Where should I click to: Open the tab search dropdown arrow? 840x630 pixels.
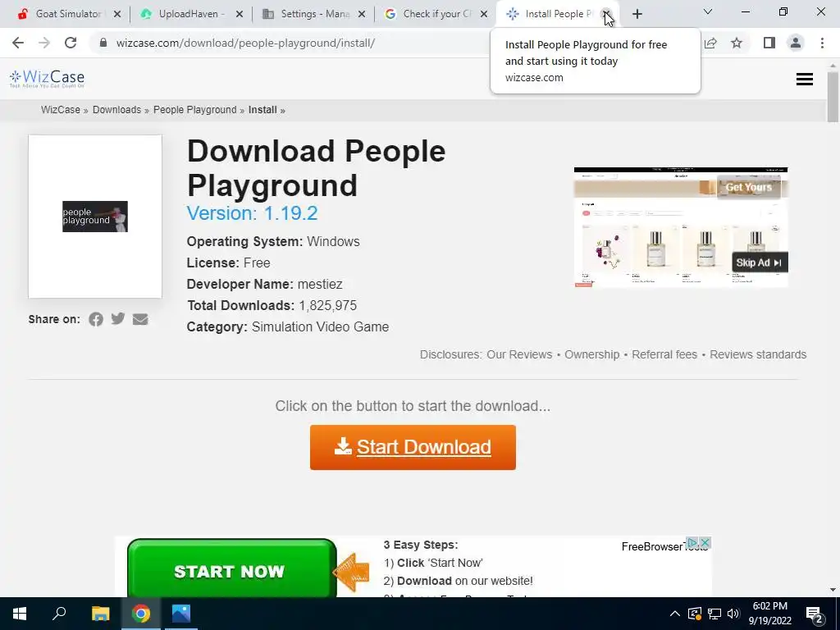pyautogui.click(x=708, y=11)
